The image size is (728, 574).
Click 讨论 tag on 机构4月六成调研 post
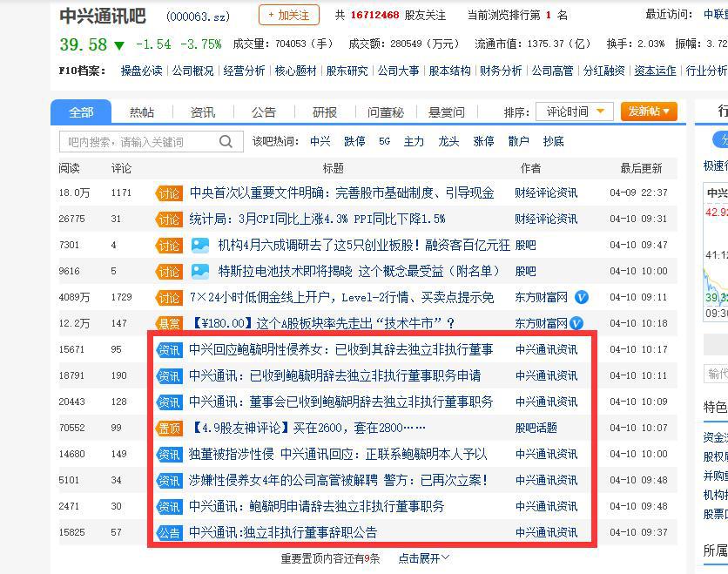point(168,246)
